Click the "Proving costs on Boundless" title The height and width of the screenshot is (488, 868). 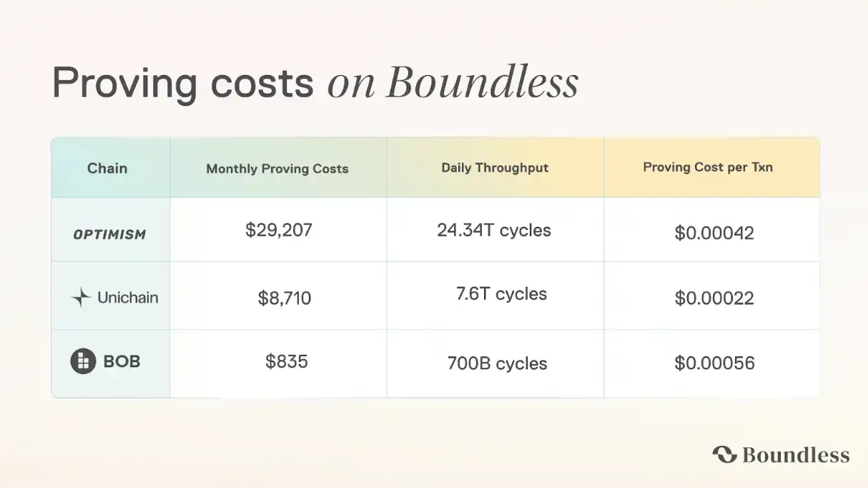(x=315, y=84)
